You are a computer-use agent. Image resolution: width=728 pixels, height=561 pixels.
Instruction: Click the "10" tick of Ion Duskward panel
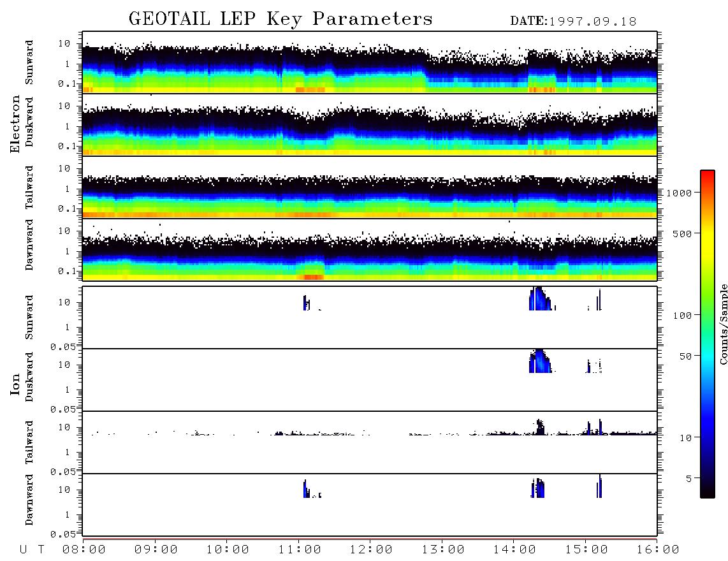pyautogui.click(x=64, y=365)
